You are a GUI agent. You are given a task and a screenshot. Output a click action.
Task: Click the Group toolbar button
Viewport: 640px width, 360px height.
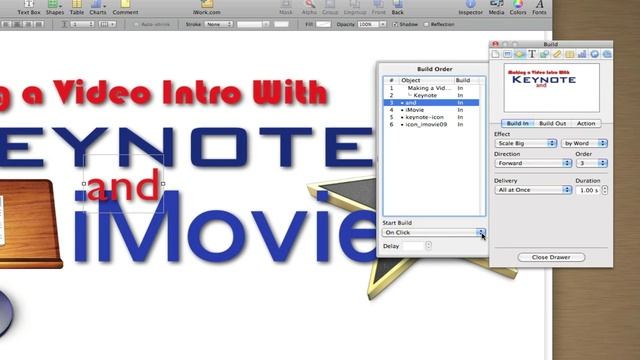(330, 7)
